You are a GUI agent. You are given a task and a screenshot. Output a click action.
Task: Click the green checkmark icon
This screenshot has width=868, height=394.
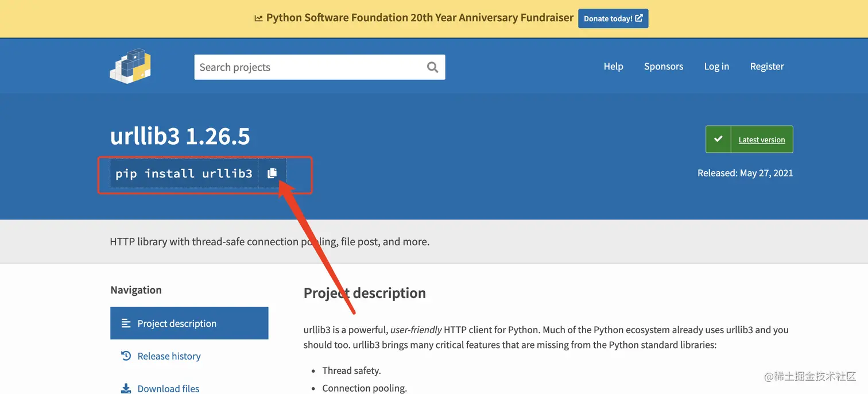pos(718,139)
